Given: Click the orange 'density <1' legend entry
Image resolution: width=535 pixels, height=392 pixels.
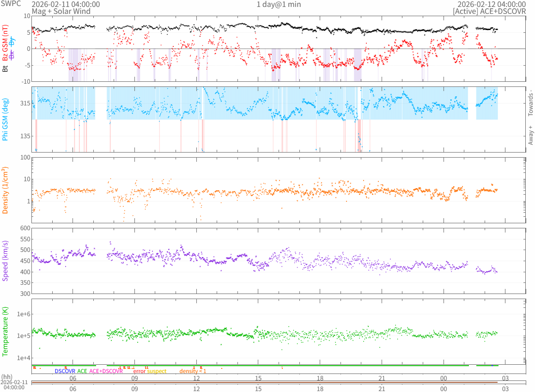Looking at the screenshot, I should (x=193, y=371).
